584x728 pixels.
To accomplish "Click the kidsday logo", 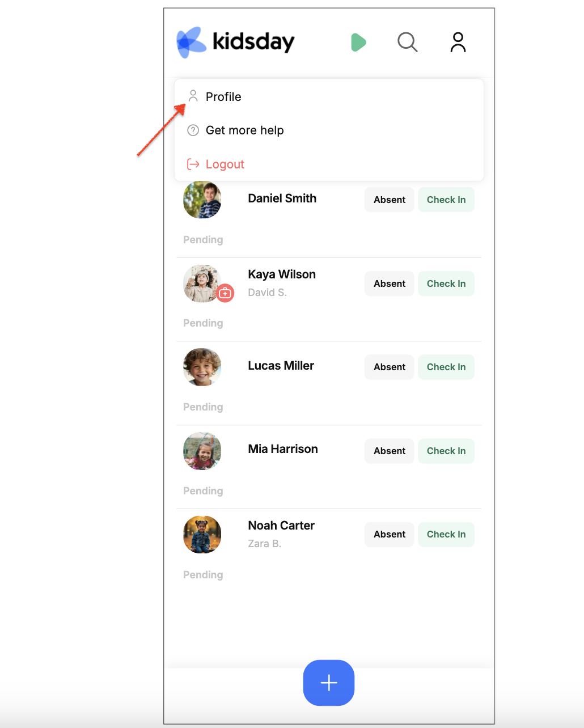I will 235,42.
